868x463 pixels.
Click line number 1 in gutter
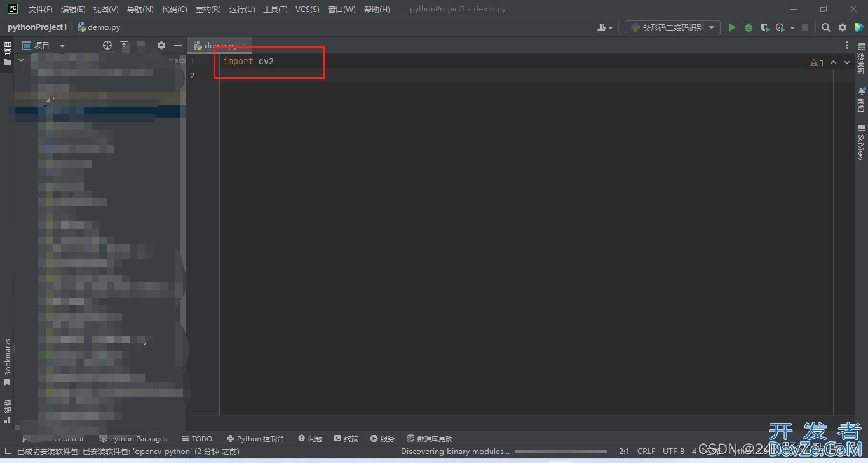pos(192,62)
